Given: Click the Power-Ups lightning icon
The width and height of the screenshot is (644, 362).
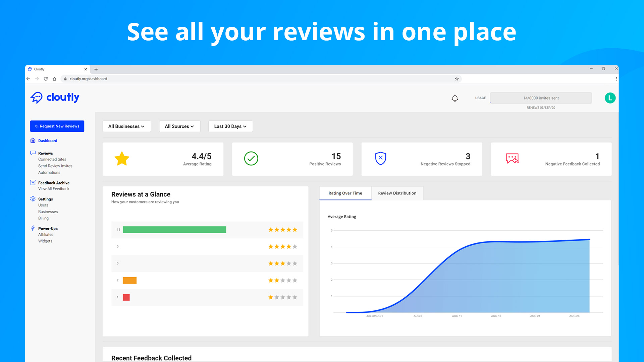Looking at the screenshot, I should (x=33, y=228).
